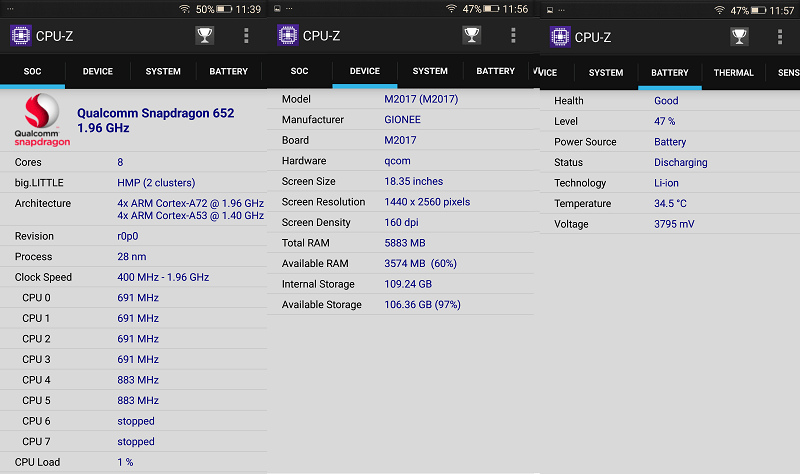
Task: Tap the trophy icon in the first CPU-Z panel
Action: 205,35
